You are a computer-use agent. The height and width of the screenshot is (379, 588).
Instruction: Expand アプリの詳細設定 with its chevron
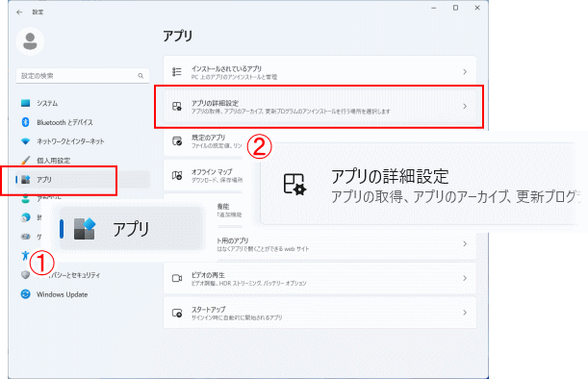coord(465,106)
